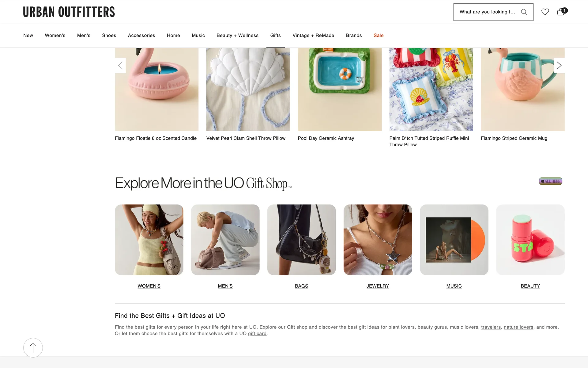Click the search magnifier icon
The height and width of the screenshot is (368, 588).
tap(524, 12)
